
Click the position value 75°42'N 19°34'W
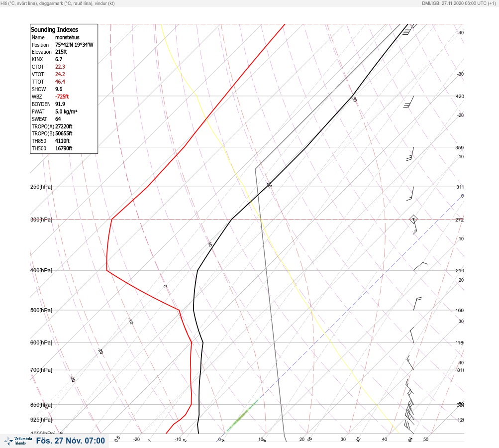point(74,45)
